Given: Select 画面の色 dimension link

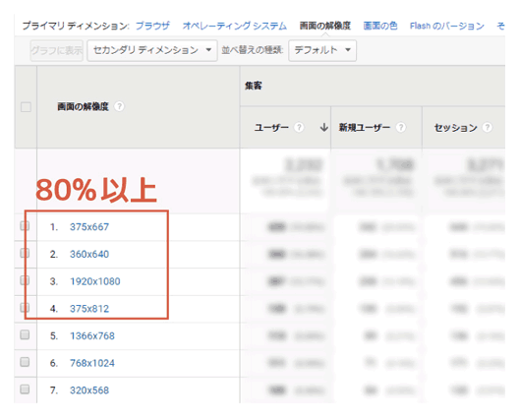Looking at the screenshot, I should (380, 26).
